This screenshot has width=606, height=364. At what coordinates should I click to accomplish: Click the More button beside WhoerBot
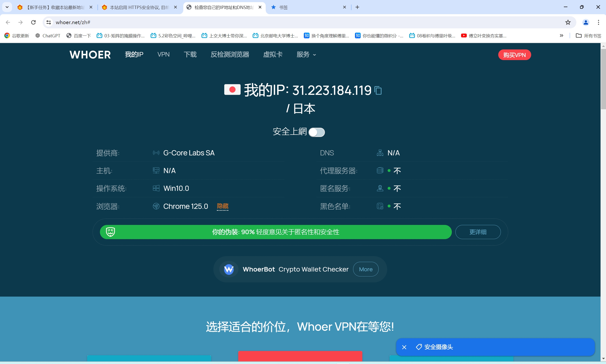[366, 269]
